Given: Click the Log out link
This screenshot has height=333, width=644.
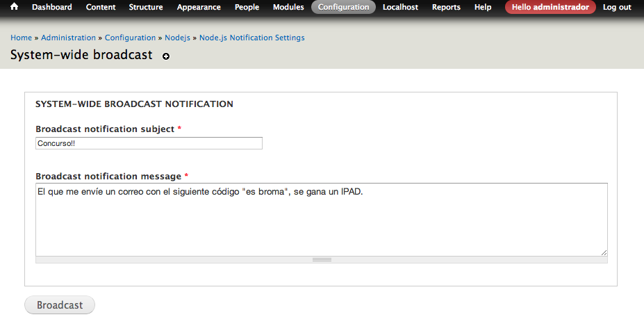Looking at the screenshot, I should 617,7.
